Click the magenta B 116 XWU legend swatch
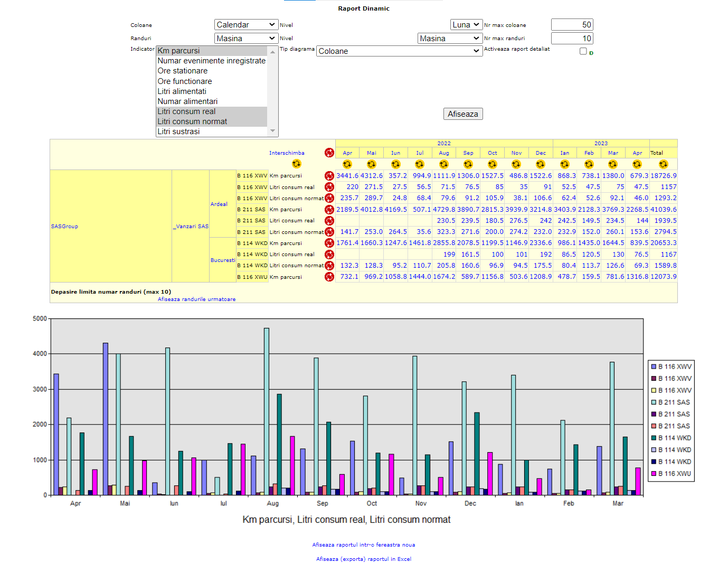The width and height of the screenshot is (728, 573). [x=654, y=474]
